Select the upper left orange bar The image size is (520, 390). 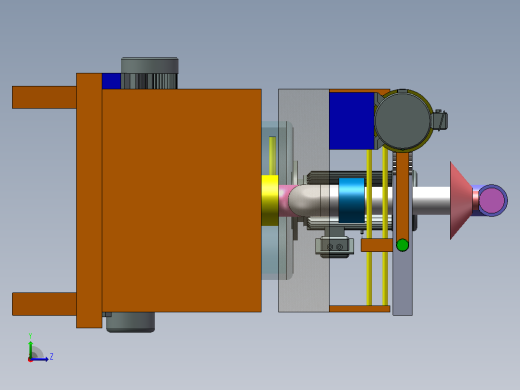coord(44,97)
